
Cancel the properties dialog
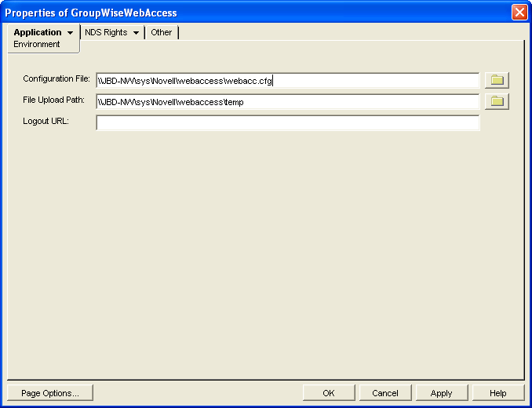coord(385,393)
